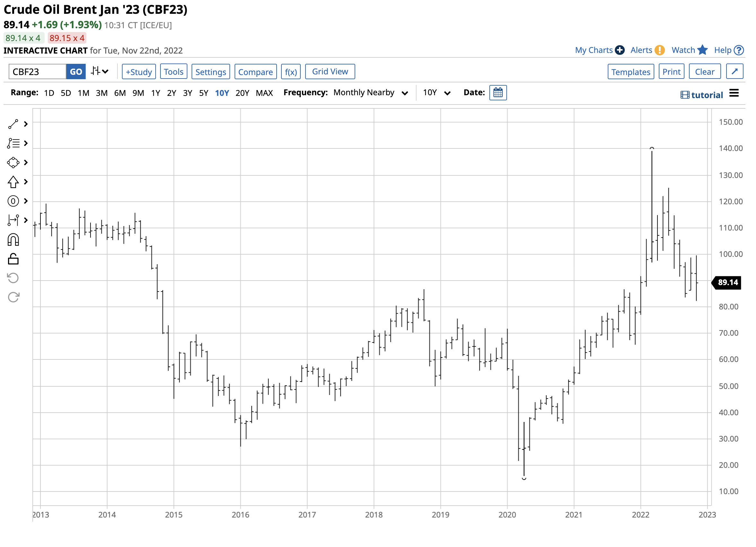Click the GO button

coord(76,72)
